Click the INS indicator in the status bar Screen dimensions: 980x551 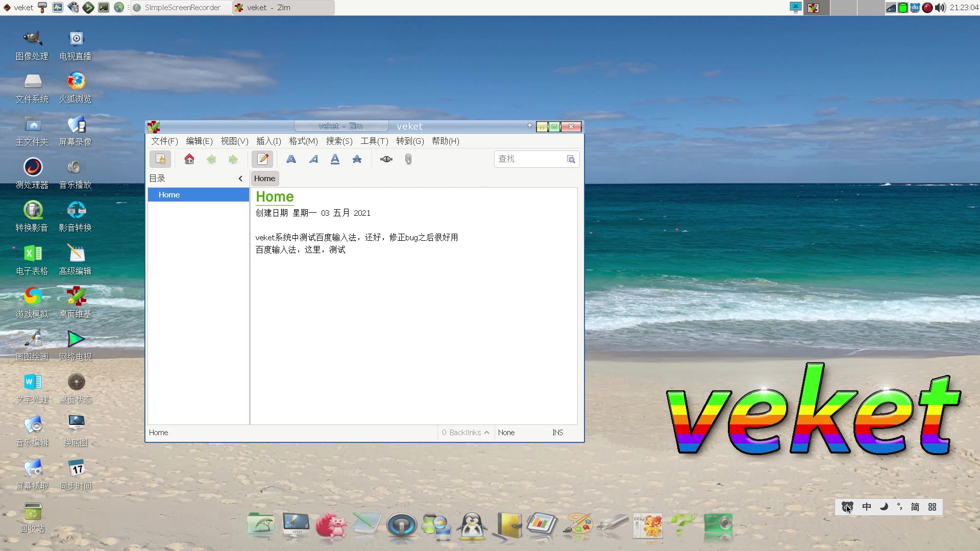557,433
